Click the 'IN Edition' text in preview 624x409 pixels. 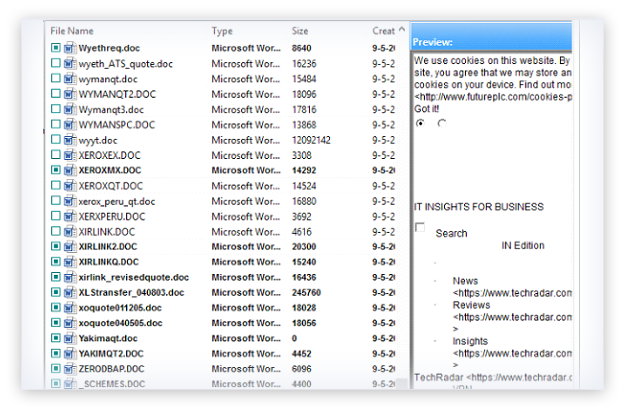click(523, 245)
